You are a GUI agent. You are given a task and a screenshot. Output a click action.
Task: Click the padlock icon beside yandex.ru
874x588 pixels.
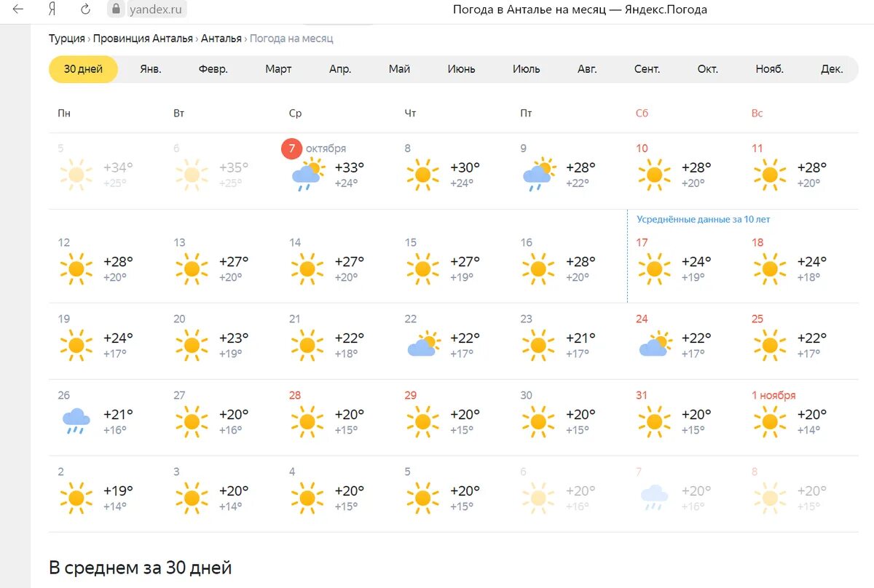[116, 9]
